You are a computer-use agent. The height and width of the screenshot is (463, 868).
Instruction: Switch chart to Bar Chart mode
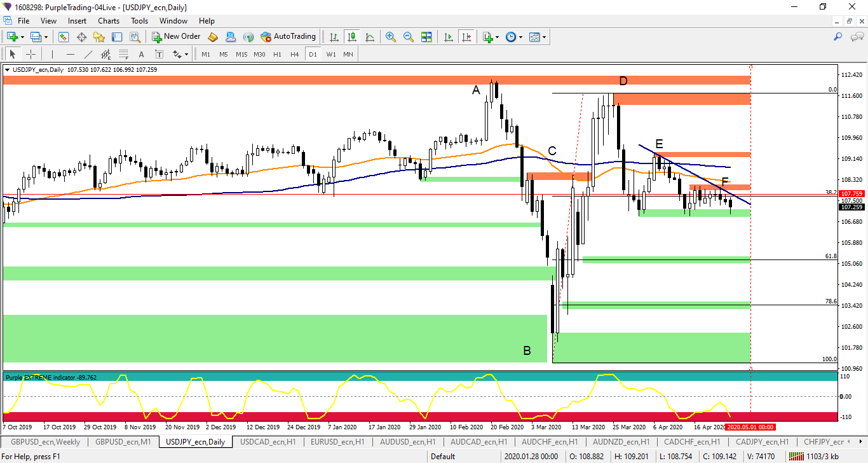tap(334, 37)
